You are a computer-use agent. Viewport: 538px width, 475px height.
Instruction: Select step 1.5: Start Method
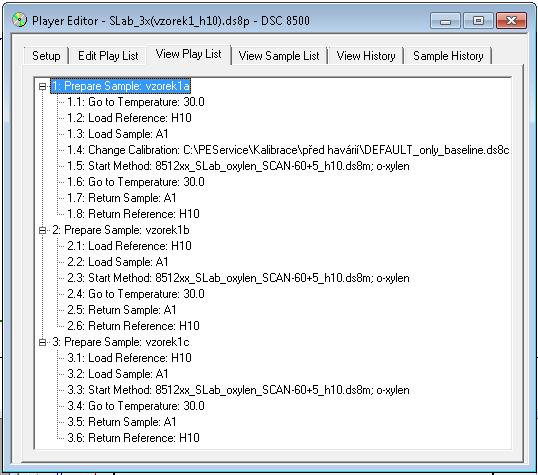tap(238, 166)
